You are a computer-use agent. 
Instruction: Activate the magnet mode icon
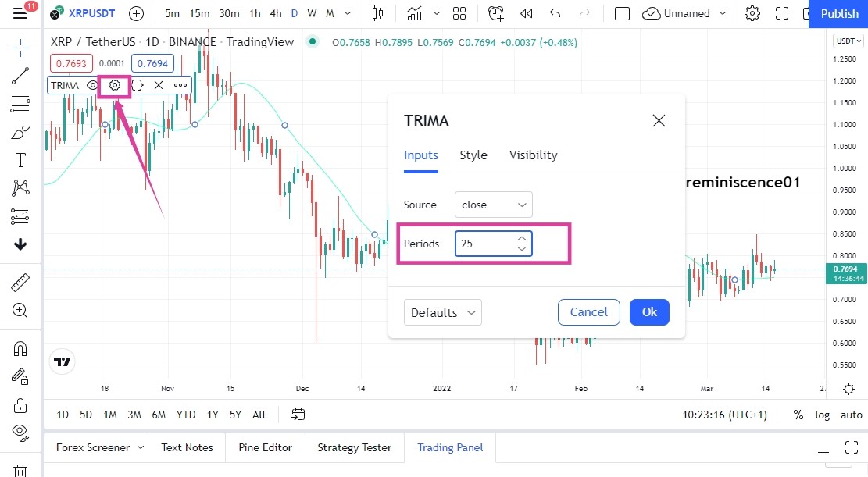(x=20, y=349)
